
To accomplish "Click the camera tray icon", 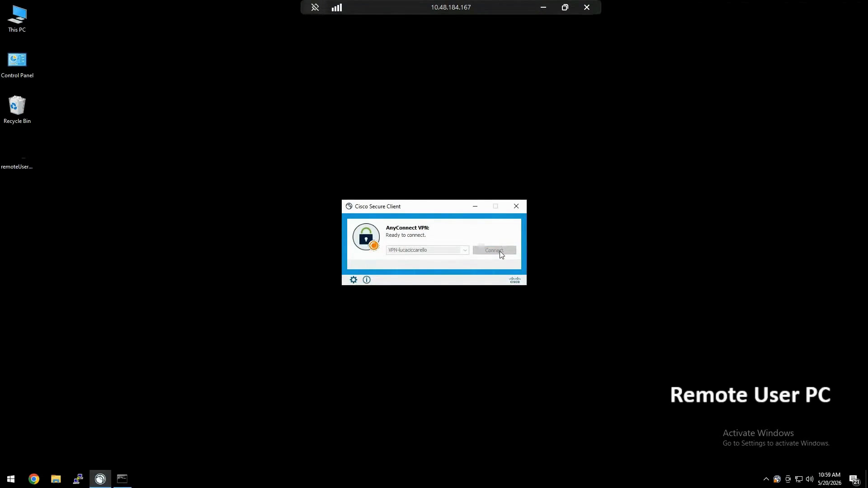I will [788, 479].
